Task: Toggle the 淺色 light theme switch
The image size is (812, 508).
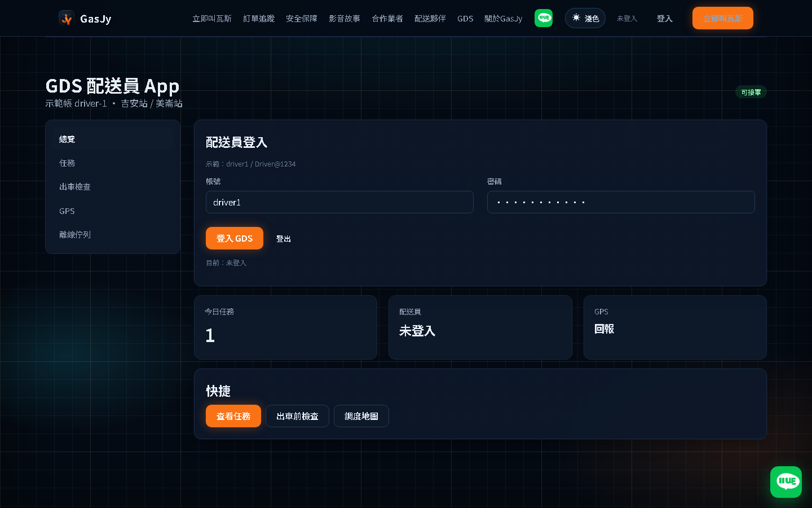Action: (585, 18)
